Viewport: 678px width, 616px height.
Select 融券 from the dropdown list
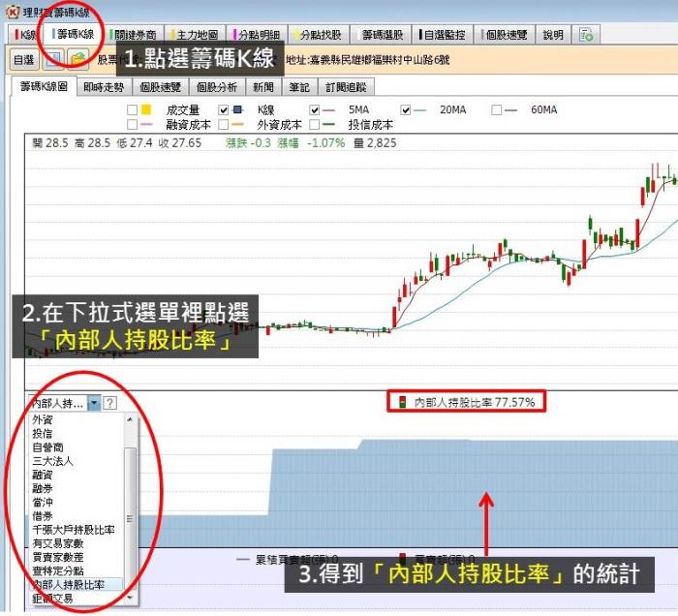(43, 488)
